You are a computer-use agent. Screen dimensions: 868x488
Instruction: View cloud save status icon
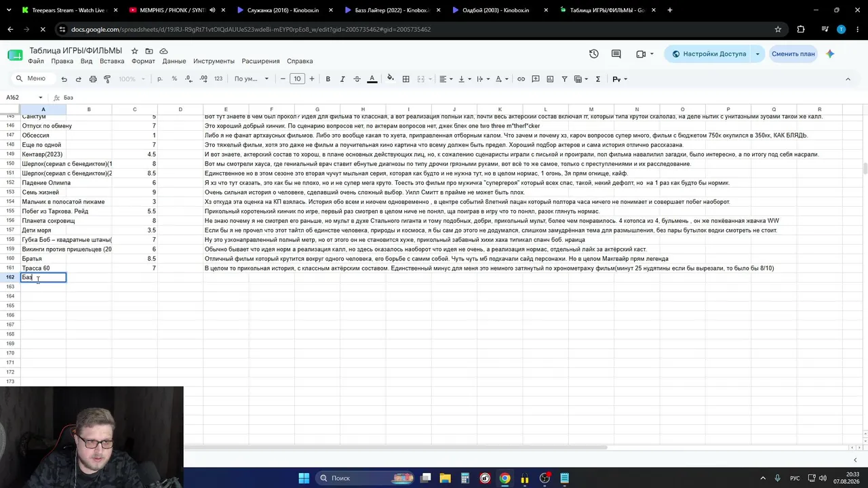tap(163, 51)
